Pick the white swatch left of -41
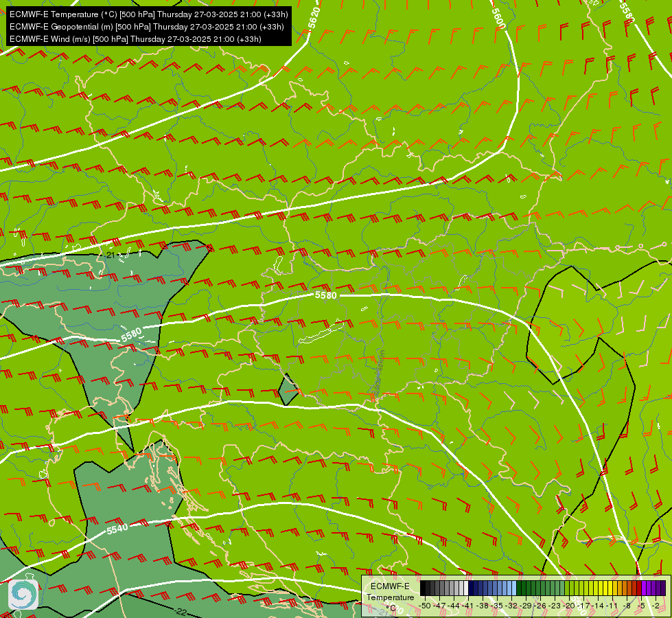The width and height of the screenshot is (672, 618). tap(466, 588)
